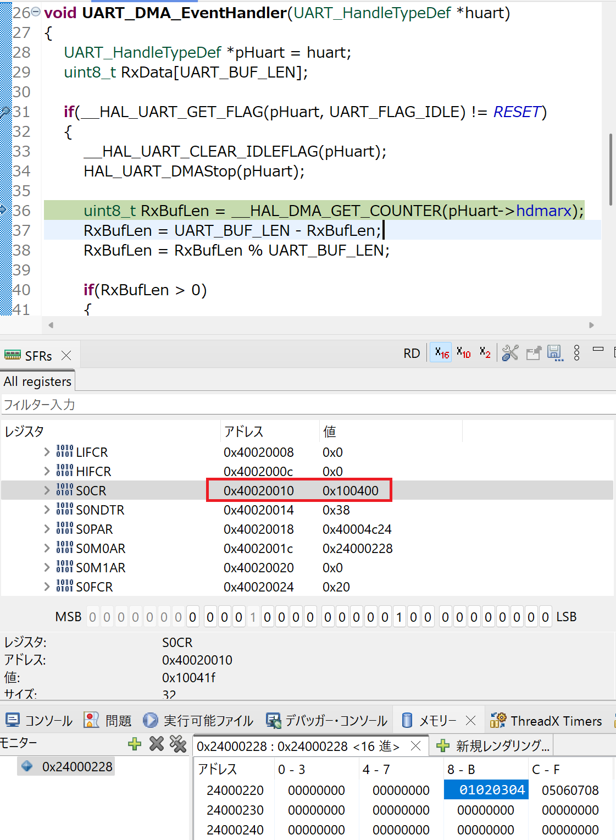Image resolution: width=616 pixels, height=840 pixels.
Task: Export SFR data using save icon
Action: coord(554,353)
